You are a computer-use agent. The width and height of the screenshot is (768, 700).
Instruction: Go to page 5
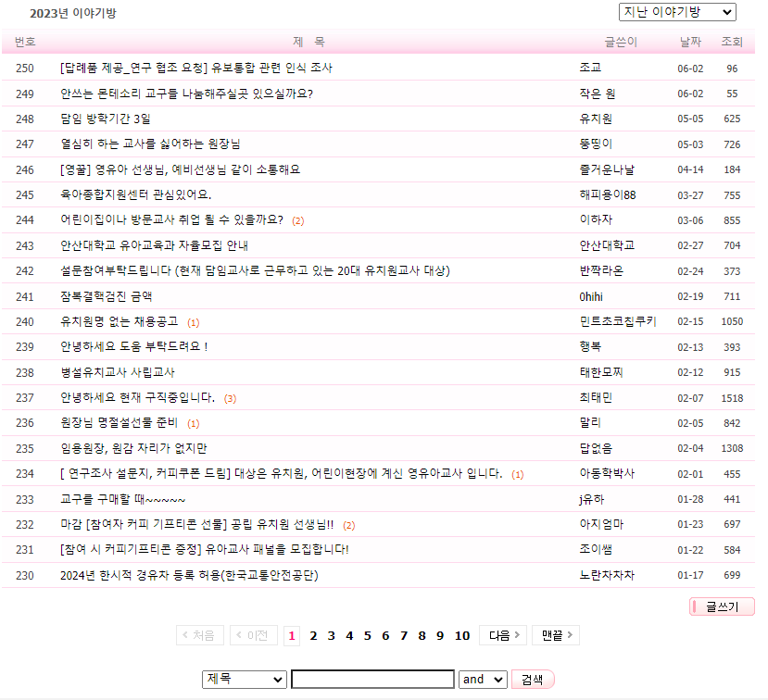click(x=368, y=636)
